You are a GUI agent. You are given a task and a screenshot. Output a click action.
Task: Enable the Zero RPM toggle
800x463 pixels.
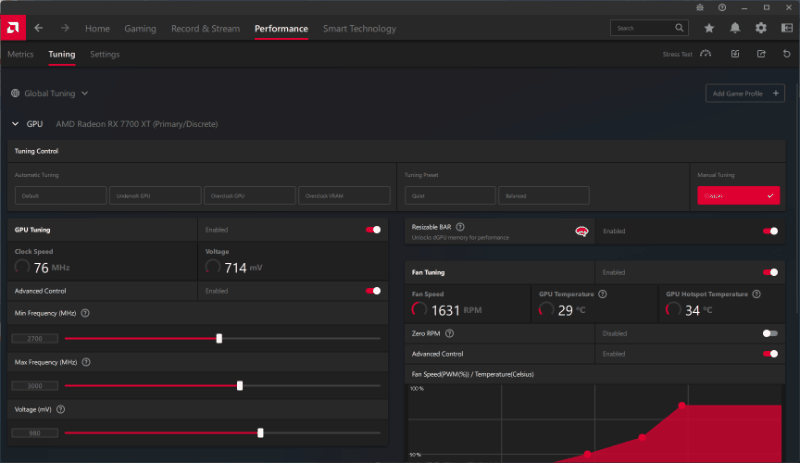(x=770, y=333)
